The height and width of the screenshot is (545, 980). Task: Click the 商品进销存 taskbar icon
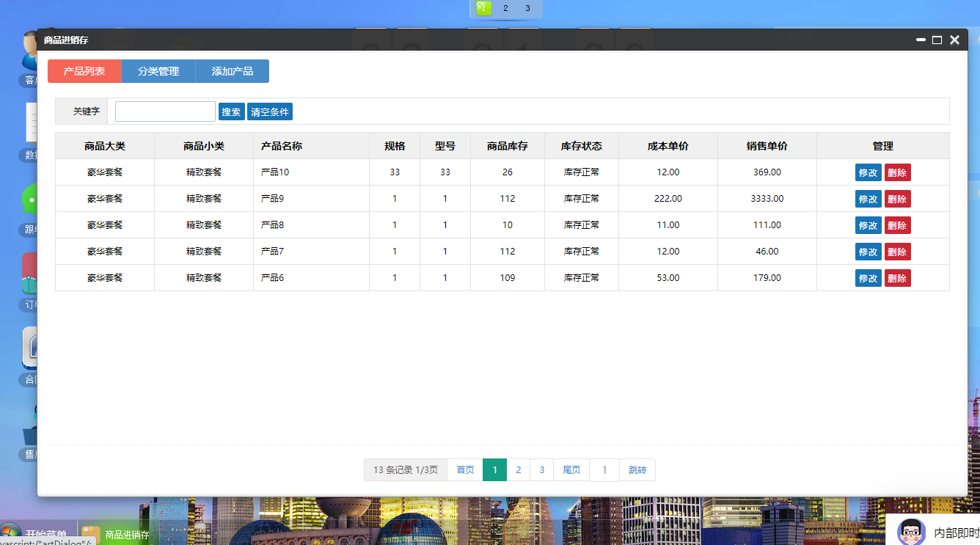(91, 535)
